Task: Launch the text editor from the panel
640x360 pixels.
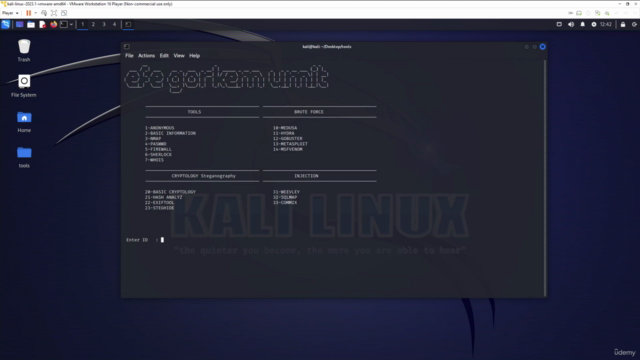Action: tap(42, 24)
